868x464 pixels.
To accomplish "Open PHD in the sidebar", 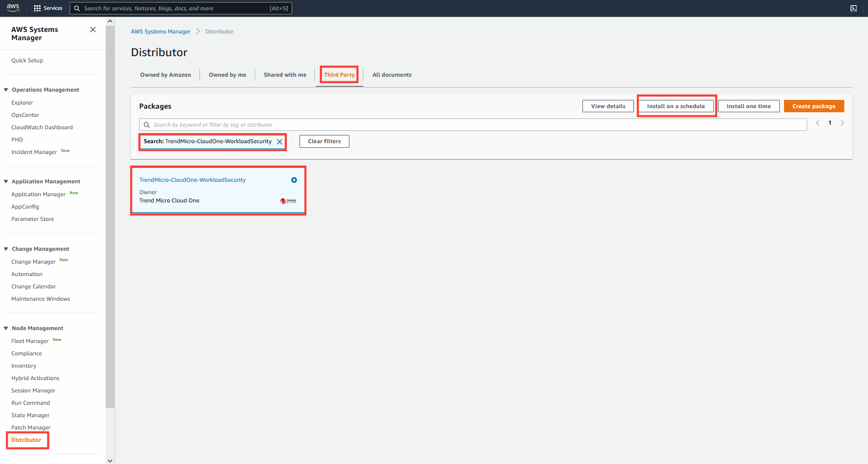I will click(x=17, y=140).
